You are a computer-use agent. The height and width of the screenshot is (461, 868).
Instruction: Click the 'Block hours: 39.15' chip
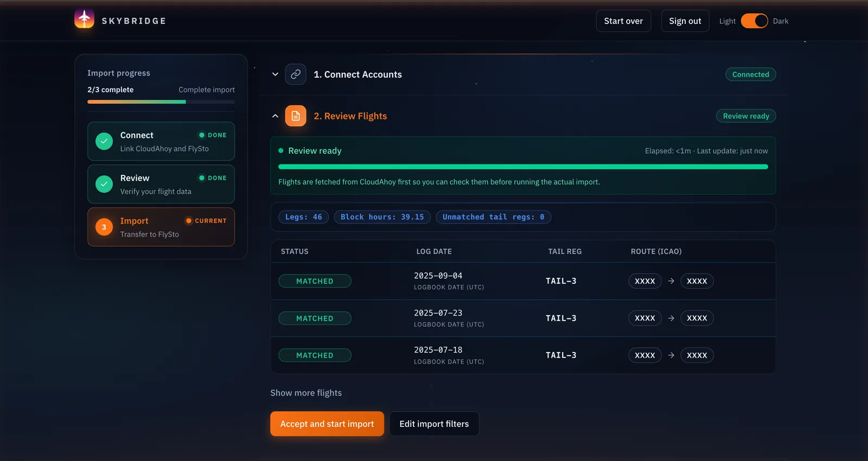coord(382,217)
